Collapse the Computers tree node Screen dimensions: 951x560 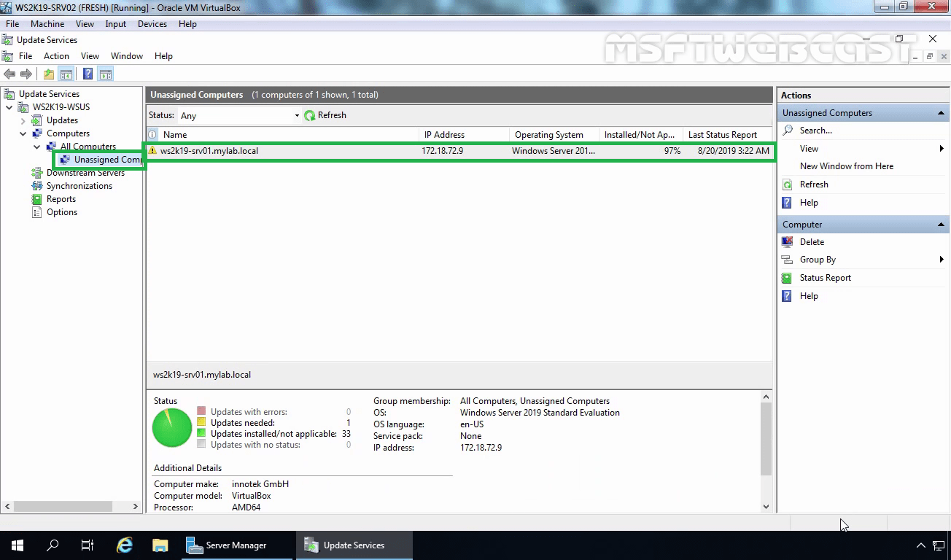coord(23,133)
